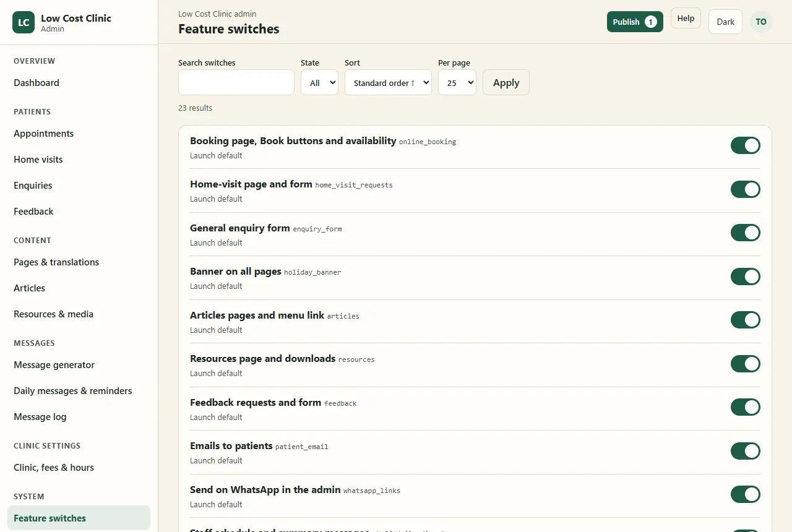
Task: Toggle the online_booking switch
Action: 746,145
